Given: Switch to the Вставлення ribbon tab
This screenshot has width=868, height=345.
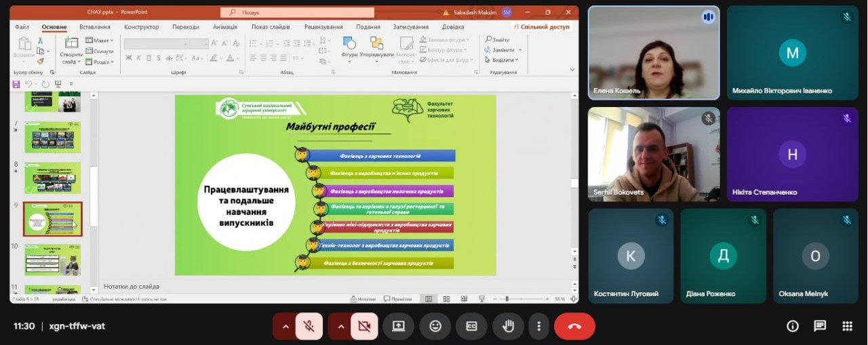Looking at the screenshot, I should [95, 27].
